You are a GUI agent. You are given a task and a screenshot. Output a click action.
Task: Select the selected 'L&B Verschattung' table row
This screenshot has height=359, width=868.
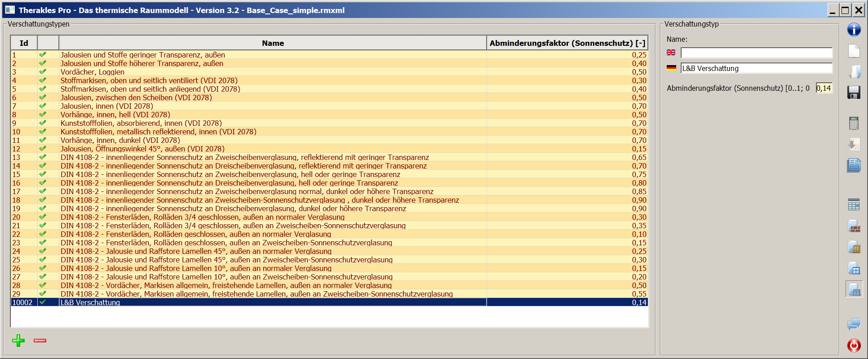point(329,302)
